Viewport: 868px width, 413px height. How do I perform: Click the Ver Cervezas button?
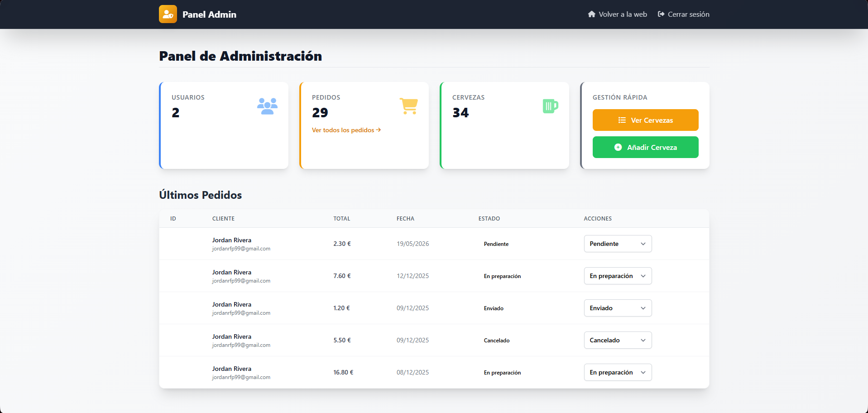click(645, 120)
